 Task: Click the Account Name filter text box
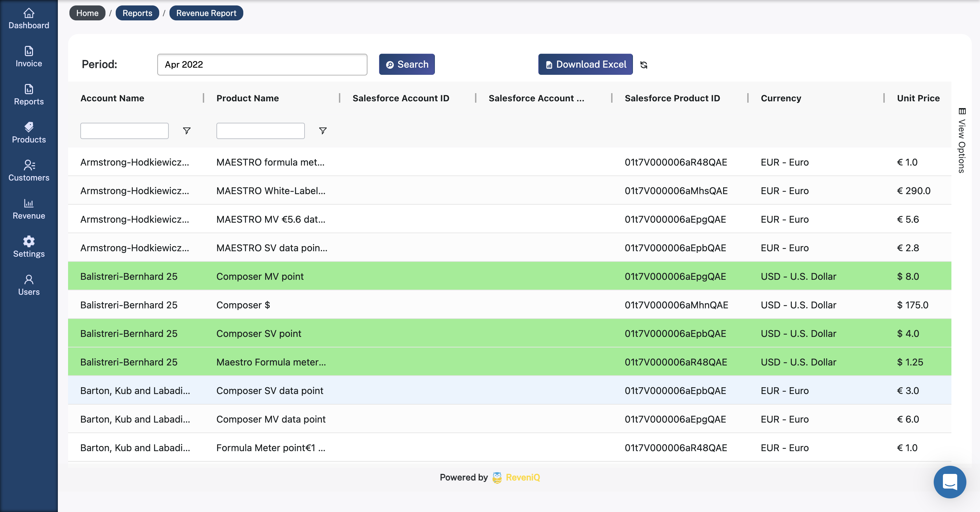[124, 131]
